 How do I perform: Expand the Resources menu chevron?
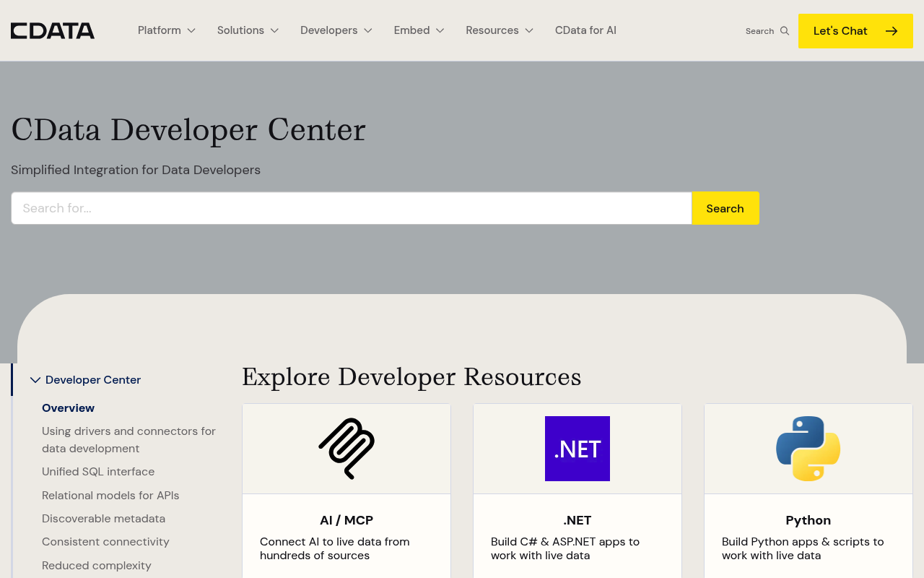point(529,30)
